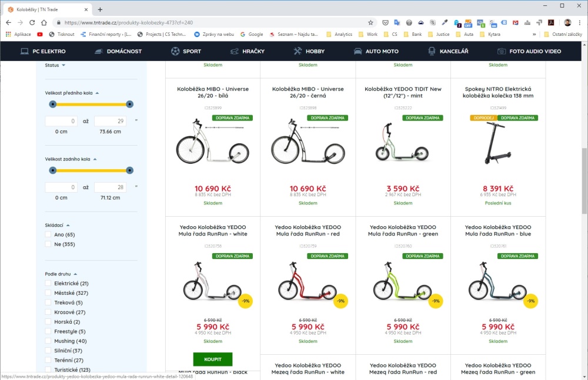The image size is (588, 380).
Task: Check Treková (5) filter
Action: [48, 302]
